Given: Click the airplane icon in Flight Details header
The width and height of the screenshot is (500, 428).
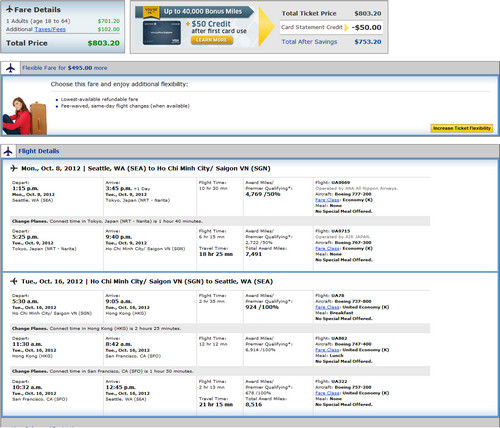Looking at the screenshot, I should pos(8,151).
